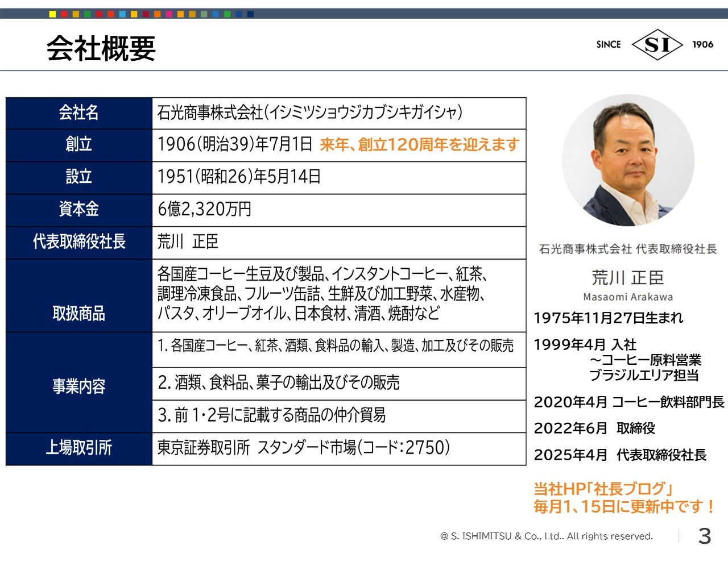Select the 設立 establishment row
The image size is (728, 562).
tap(80, 178)
